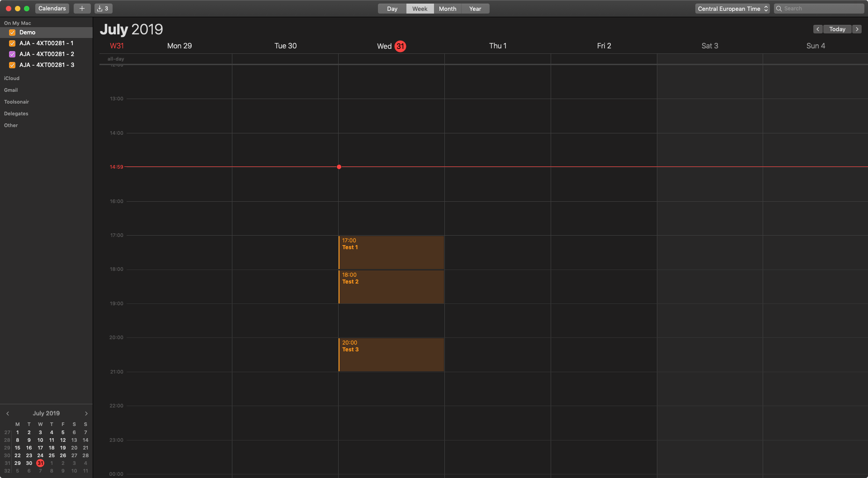The height and width of the screenshot is (478, 868).
Task: Toggle the AJA - 4XT00281 - 3 checkbox
Action: [x=12, y=65]
